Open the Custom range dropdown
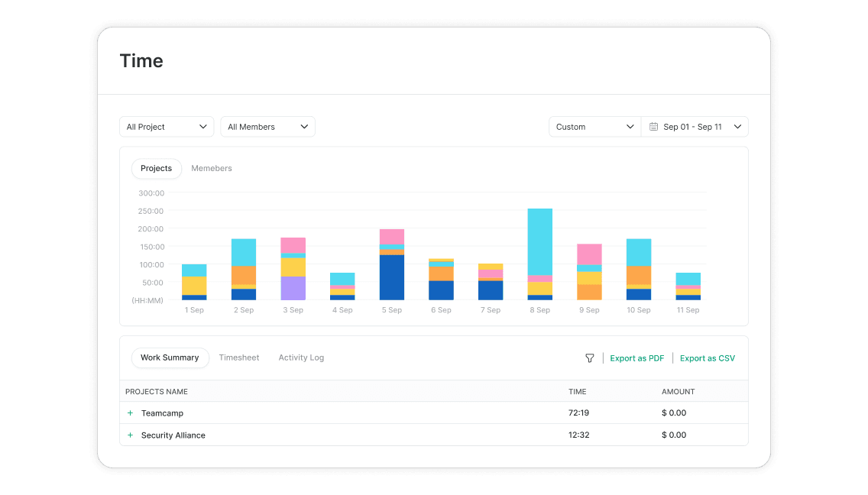Screen dimensions: 868x495 click(594, 127)
